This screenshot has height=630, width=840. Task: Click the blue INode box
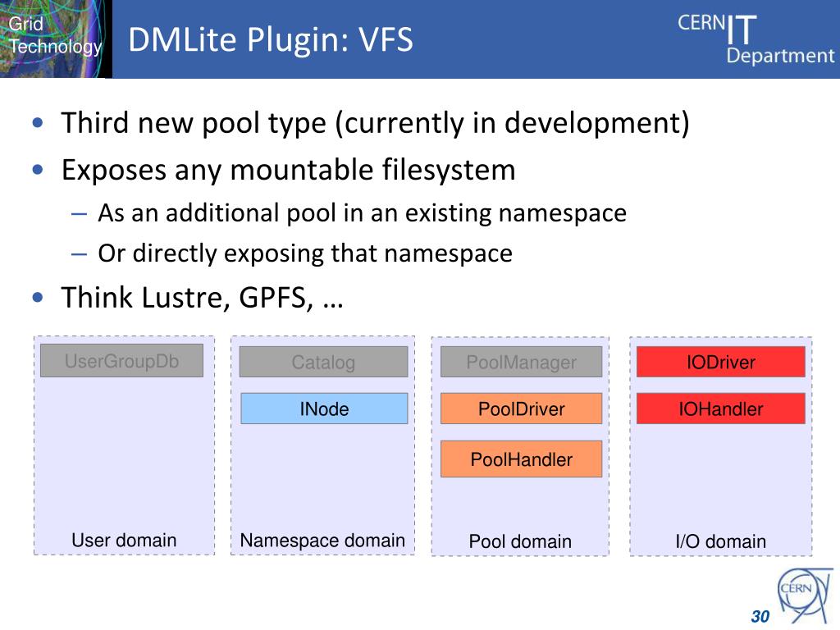point(324,409)
